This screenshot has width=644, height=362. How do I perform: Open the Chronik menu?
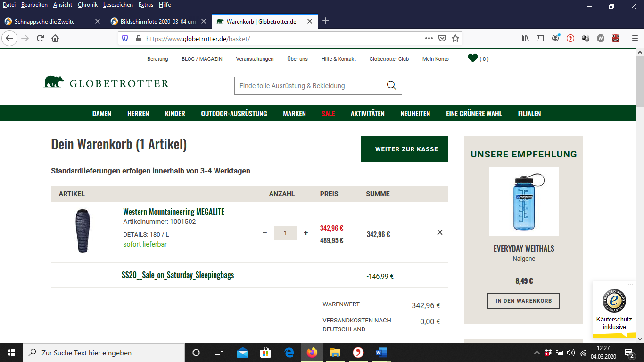(x=88, y=5)
